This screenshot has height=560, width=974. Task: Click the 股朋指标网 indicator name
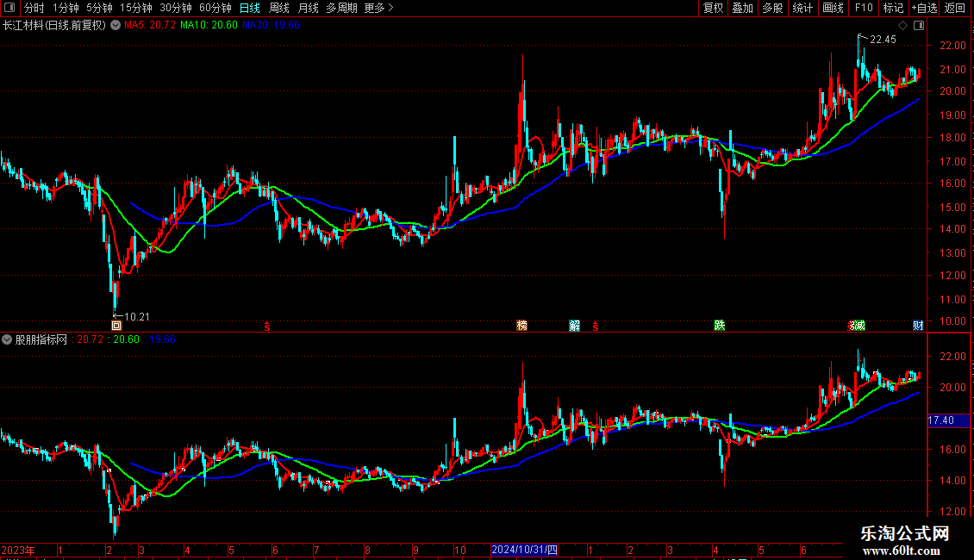point(41,339)
